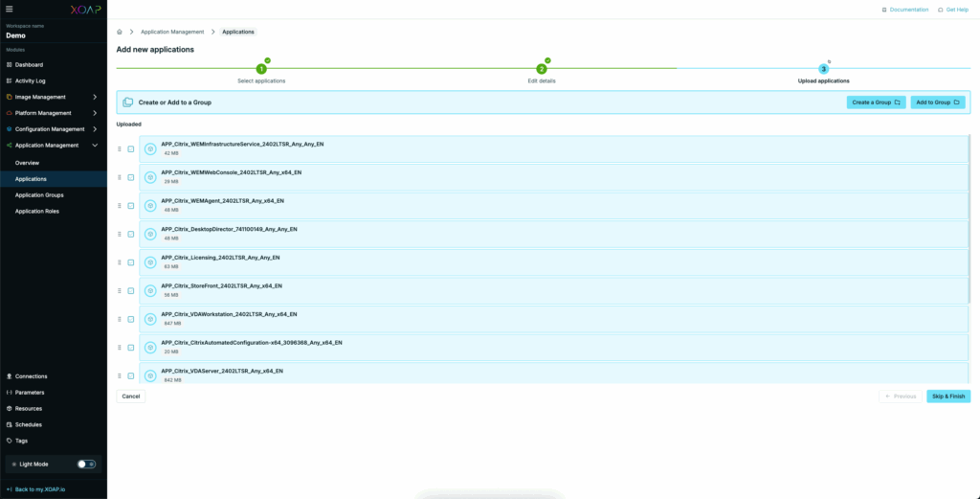Expand the Configuration Management chevron
980x499 pixels.
point(95,129)
